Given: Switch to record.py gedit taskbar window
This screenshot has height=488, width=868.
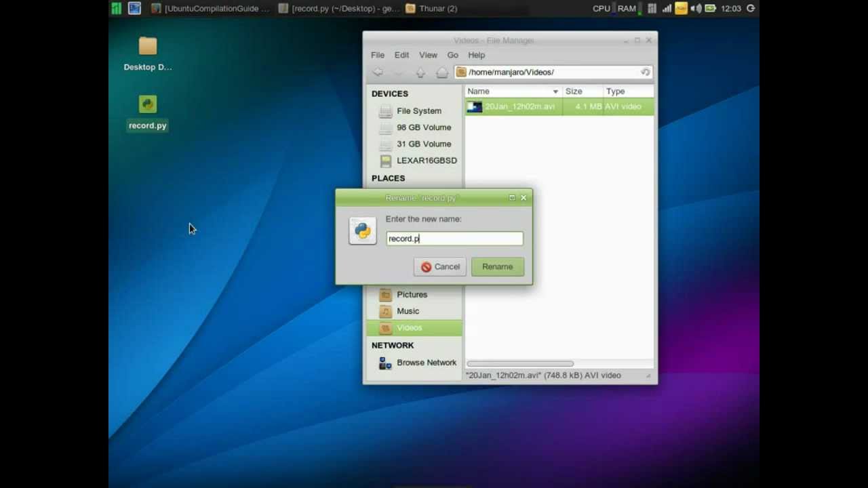Looking at the screenshot, I should [x=338, y=8].
